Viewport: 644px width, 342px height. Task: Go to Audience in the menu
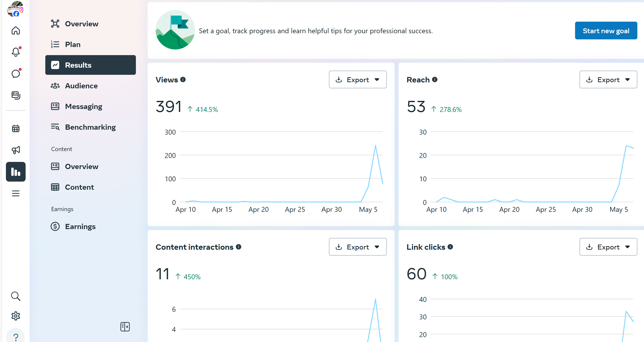click(81, 86)
